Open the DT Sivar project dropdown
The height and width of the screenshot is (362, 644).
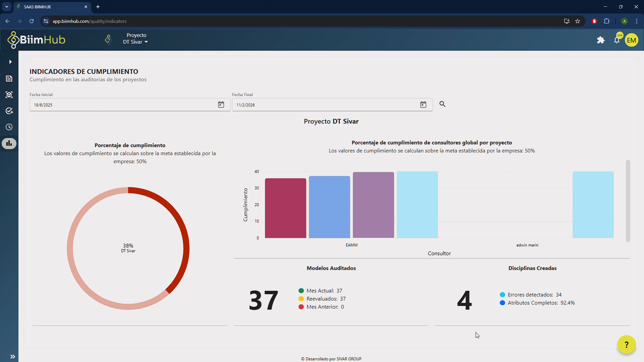click(135, 42)
